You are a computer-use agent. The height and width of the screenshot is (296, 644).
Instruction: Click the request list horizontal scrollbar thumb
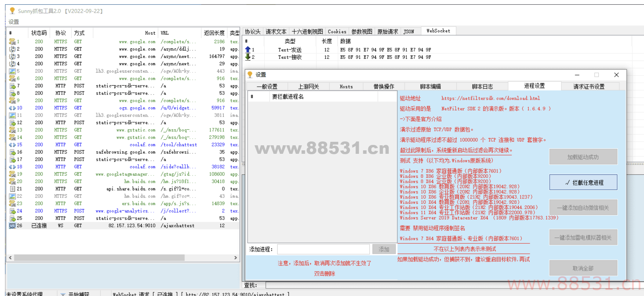(99, 258)
